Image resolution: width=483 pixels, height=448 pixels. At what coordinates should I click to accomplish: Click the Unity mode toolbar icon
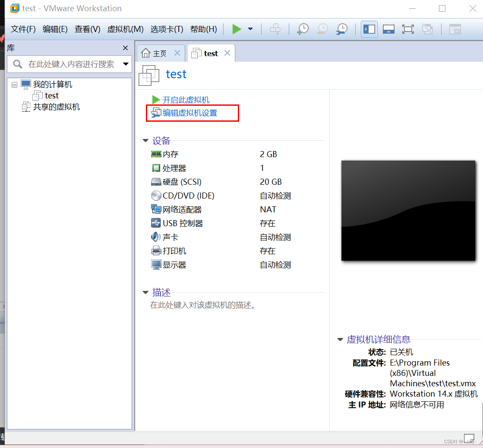428,29
